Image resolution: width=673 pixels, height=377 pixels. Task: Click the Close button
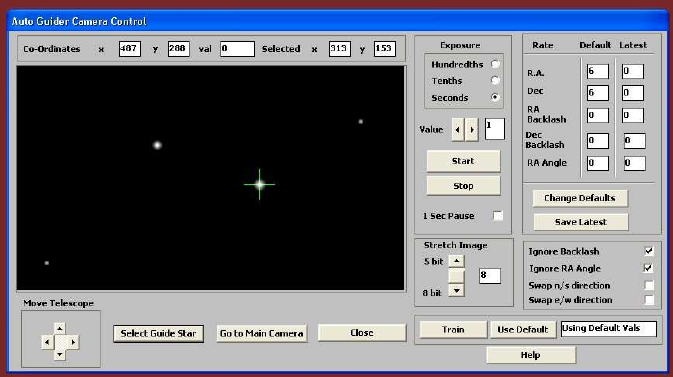[362, 333]
